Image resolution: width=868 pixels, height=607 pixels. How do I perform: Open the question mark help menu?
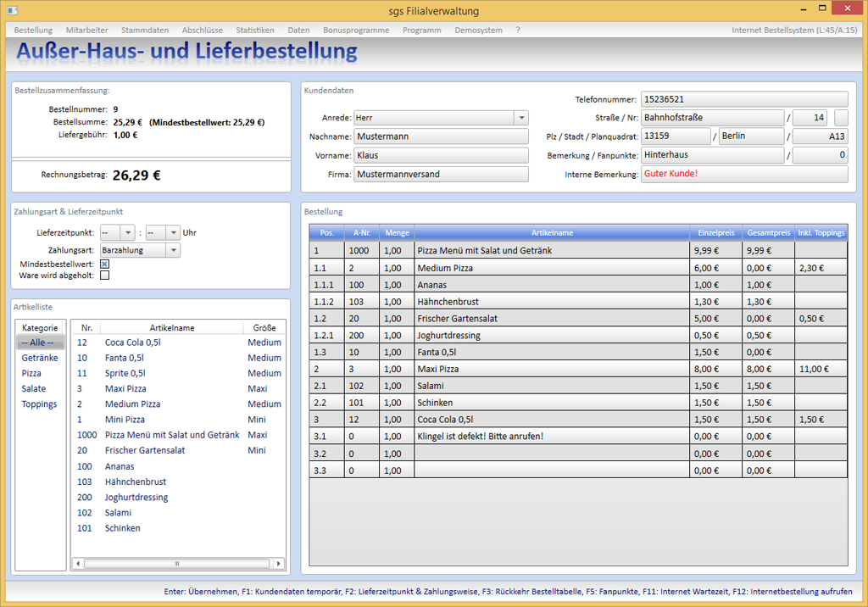click(x=518, y=30)
